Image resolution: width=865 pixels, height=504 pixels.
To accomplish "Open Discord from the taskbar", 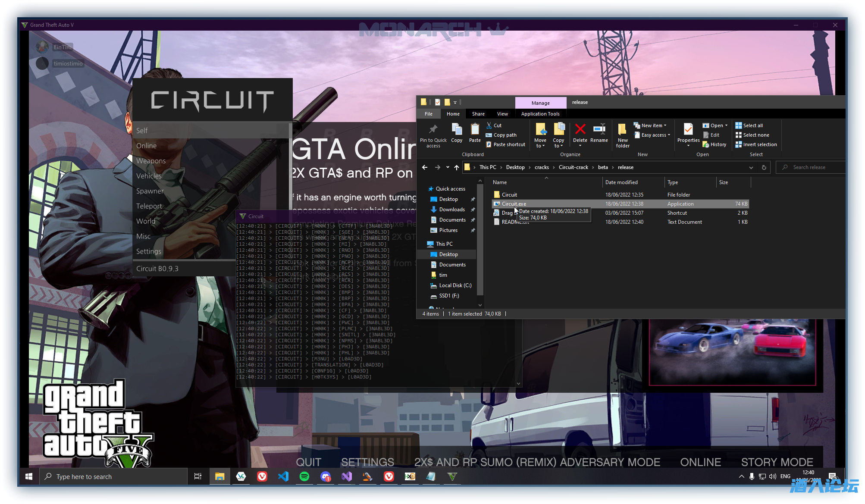I will (326, 476).
